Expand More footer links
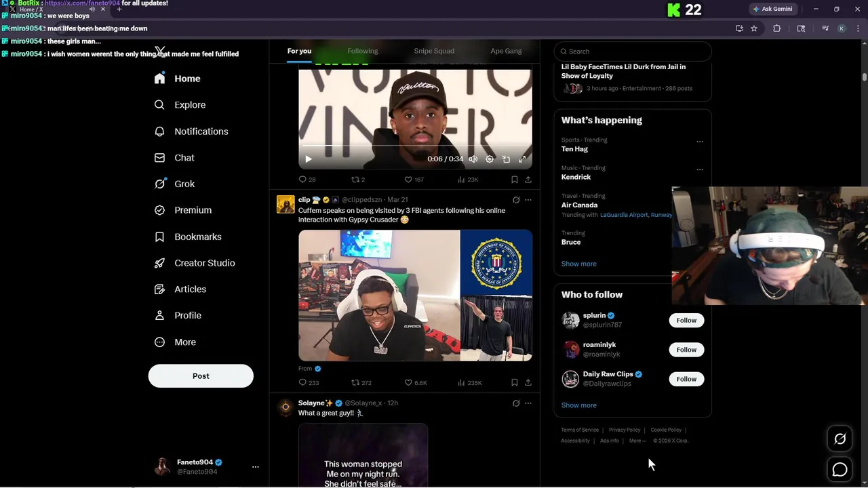Screen dimensions: 868x488 [x=637, y=441]
